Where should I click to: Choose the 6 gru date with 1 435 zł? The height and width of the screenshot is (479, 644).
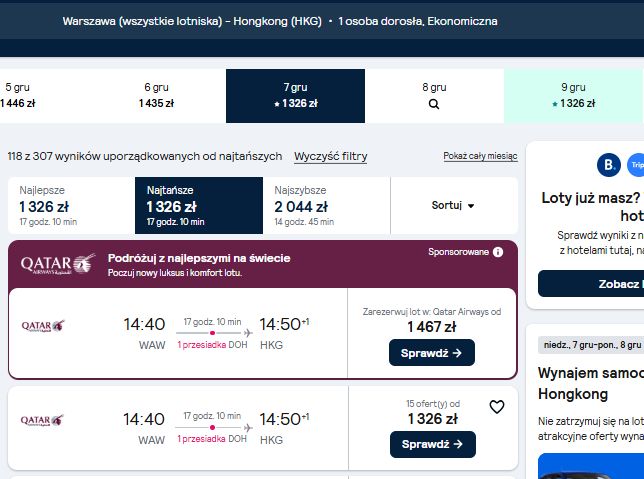tap(156, 96)
